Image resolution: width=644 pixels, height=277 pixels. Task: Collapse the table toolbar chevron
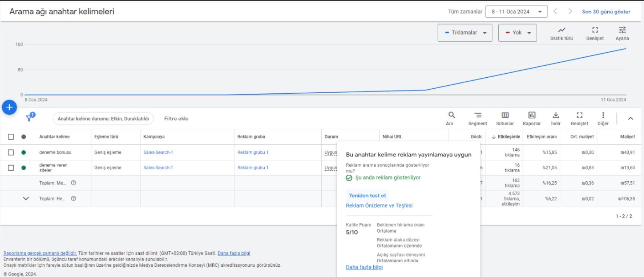click(630, 118)
